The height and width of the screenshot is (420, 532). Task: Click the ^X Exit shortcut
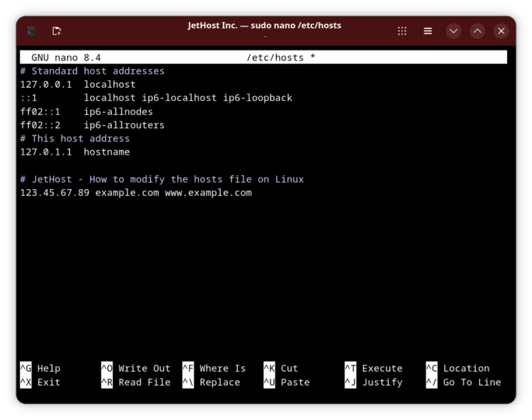coord(40,383)
